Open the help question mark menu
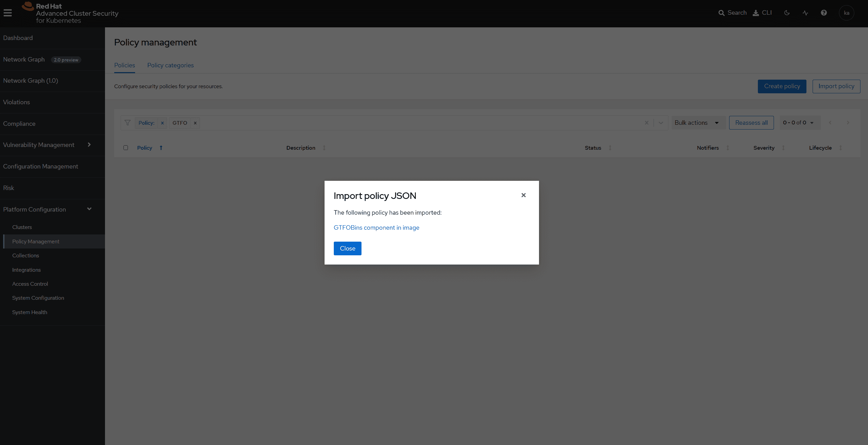 (824, 13)
